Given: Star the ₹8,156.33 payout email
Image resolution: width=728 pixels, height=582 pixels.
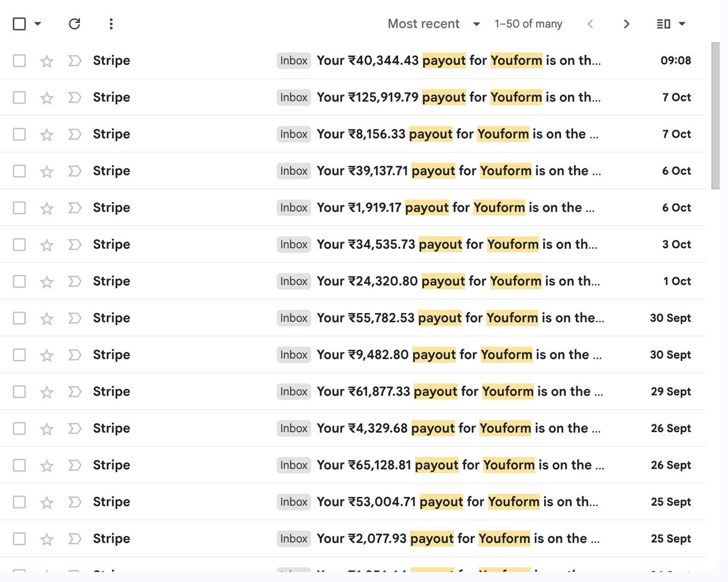Looking at the screenshot, I should (x=47, y=134).
